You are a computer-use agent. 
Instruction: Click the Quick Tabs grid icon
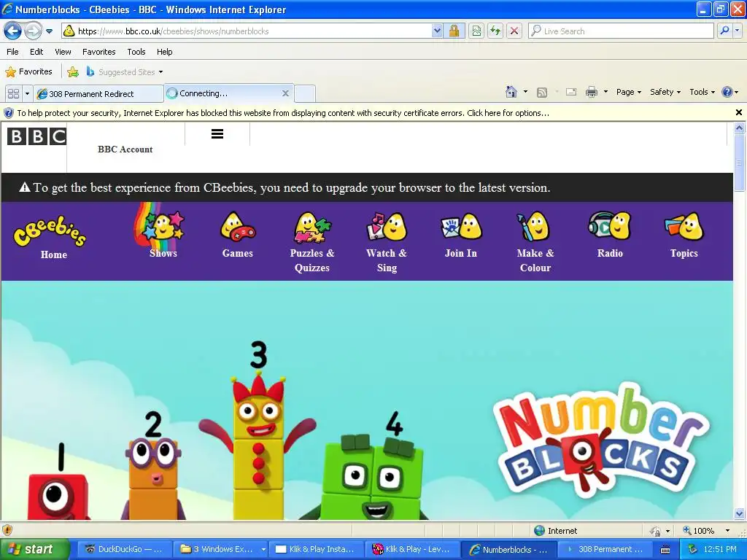click(x=13, y=94)
